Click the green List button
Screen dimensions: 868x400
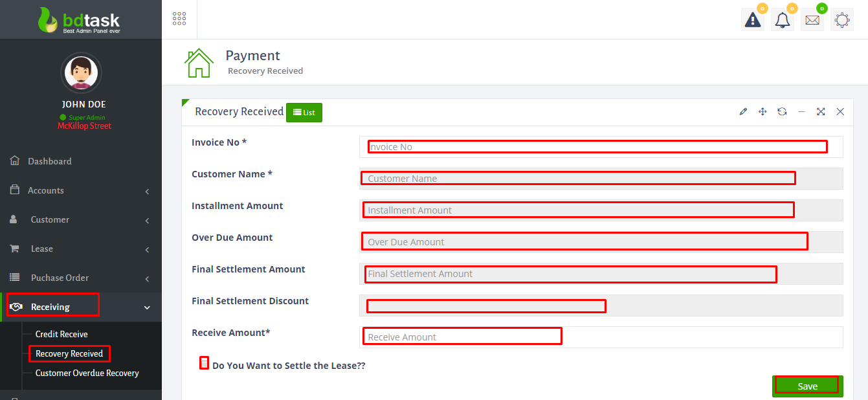pyautogui.click(x=304, y=113)
